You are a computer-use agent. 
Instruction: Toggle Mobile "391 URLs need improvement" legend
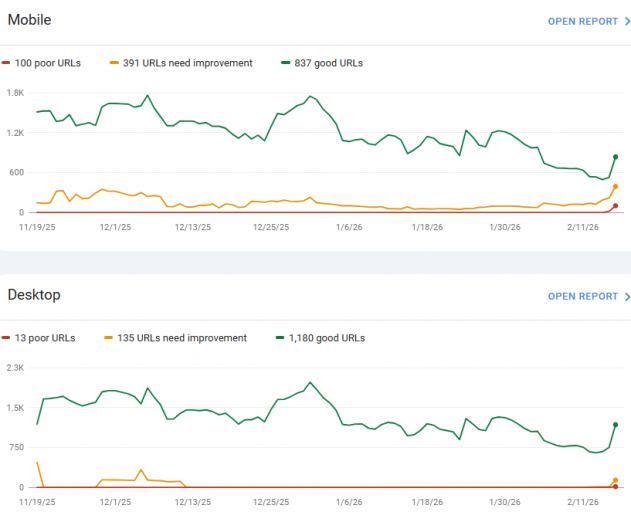coord(187,63)
